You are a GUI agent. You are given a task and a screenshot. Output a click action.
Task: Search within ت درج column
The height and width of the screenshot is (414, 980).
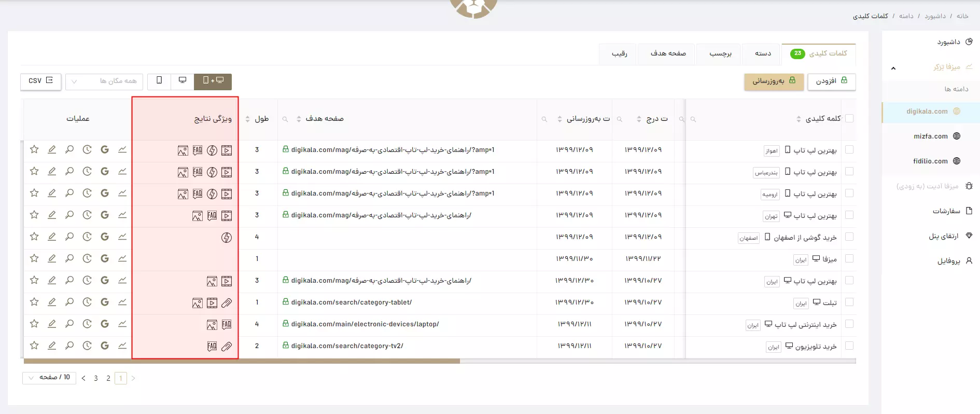coord(620,119)
